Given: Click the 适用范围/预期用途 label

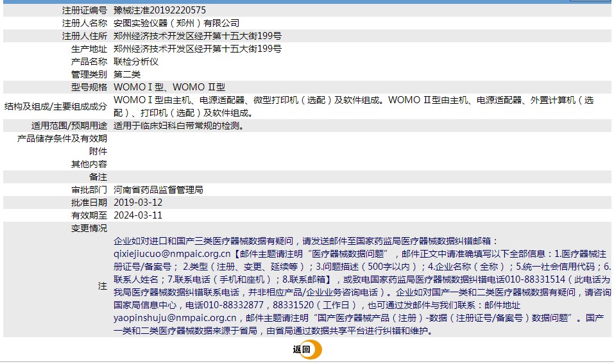Looking at the screenshot, I should pos(69,126).
